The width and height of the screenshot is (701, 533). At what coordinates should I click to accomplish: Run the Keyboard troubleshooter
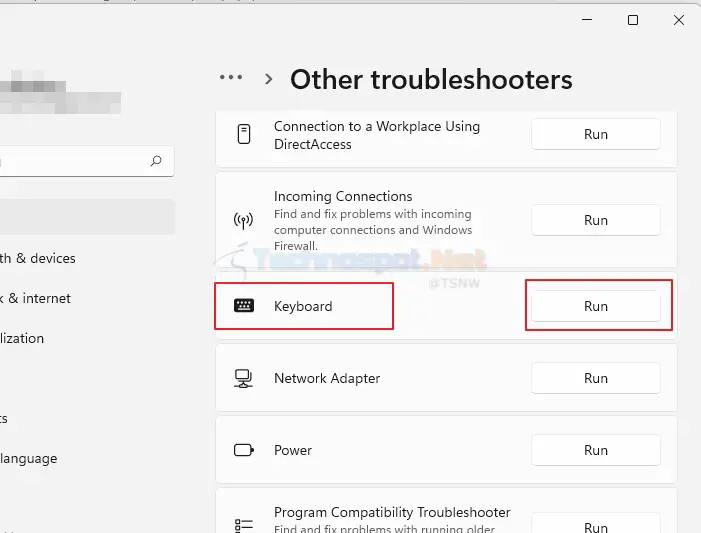click(x=595, y=306)
